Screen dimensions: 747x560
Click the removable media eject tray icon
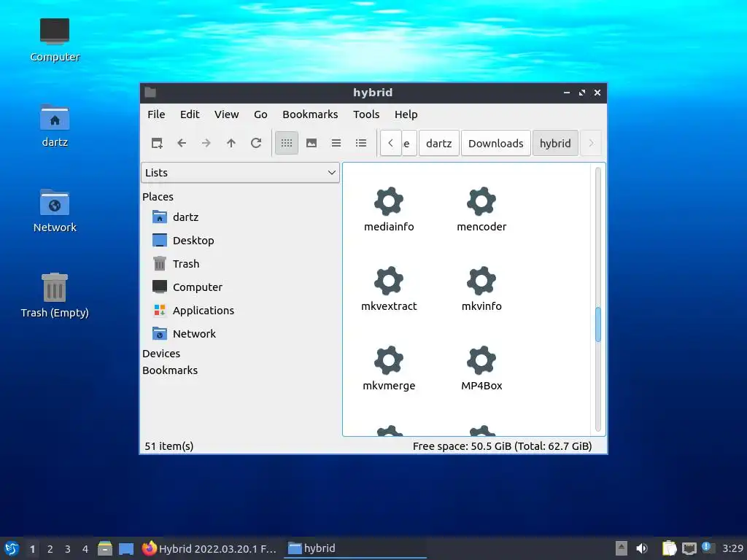[621, 548]
